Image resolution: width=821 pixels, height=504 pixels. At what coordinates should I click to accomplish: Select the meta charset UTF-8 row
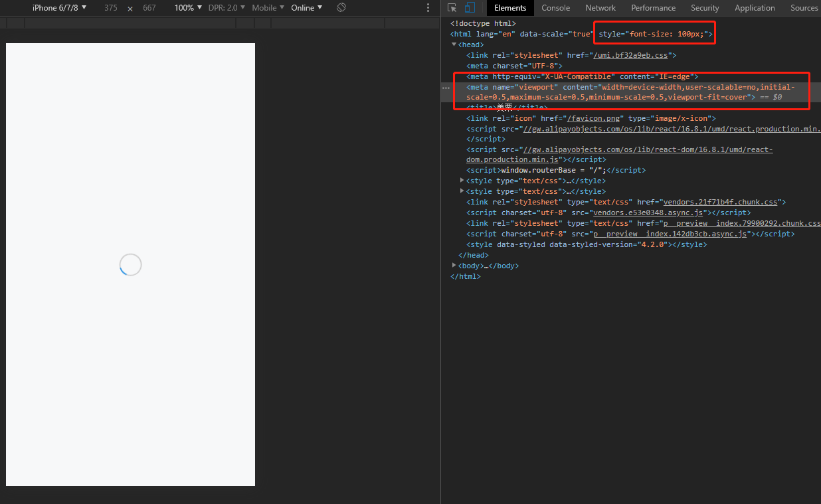pyautogui.click(x=515, y=66)
